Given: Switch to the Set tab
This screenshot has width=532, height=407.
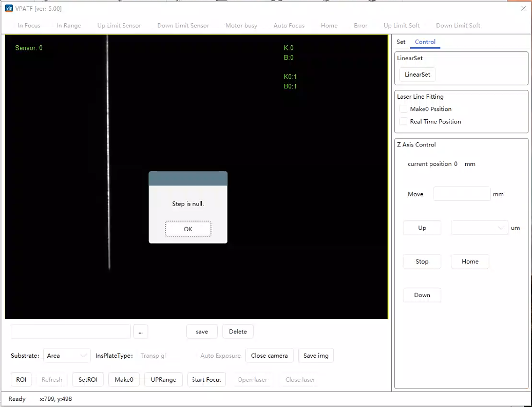Looking at the screenshot, I should (x=401, y=42).
